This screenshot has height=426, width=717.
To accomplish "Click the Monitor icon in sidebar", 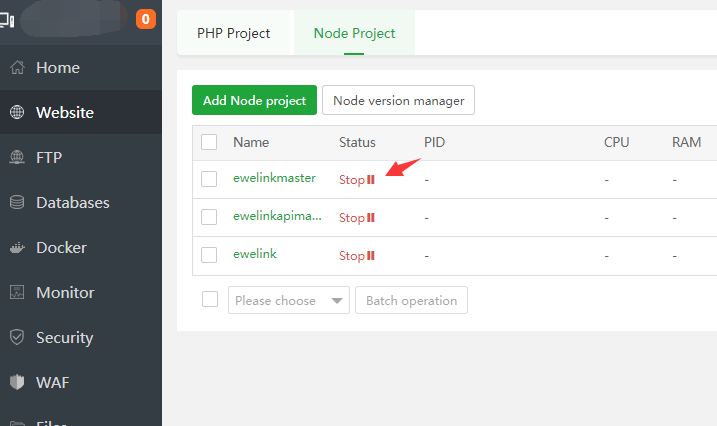I will pos(17,293).
